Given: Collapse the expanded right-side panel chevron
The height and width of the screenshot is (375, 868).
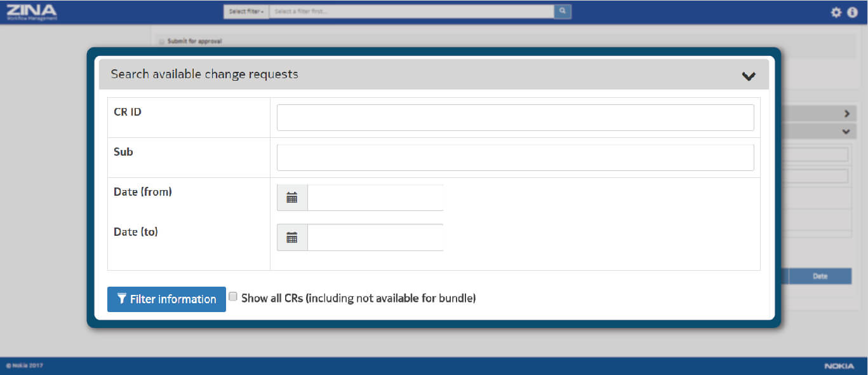Looking at the screenshot, I should [846, 132].
